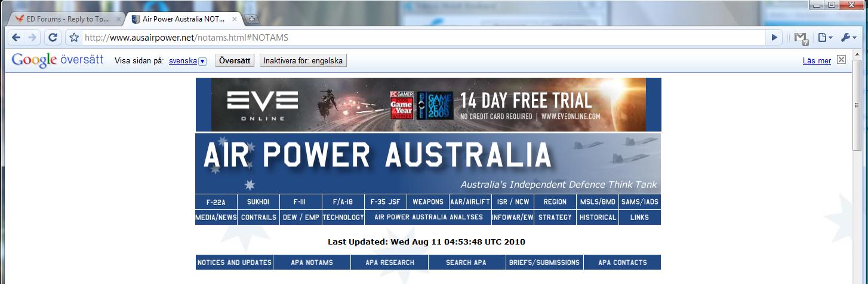Bookmark this page with the star icon
Screen dimensions: 868x284
74,38
